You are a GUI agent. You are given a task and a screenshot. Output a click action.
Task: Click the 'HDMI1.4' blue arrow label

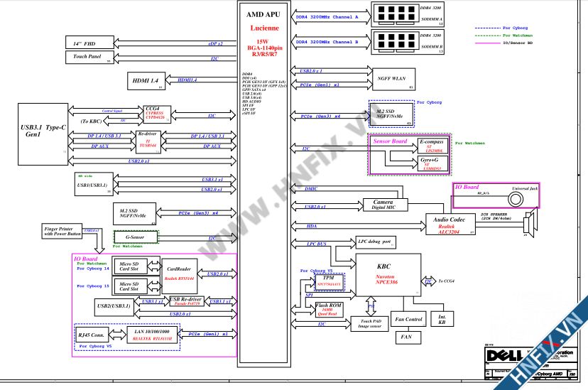tap(187, 80)
